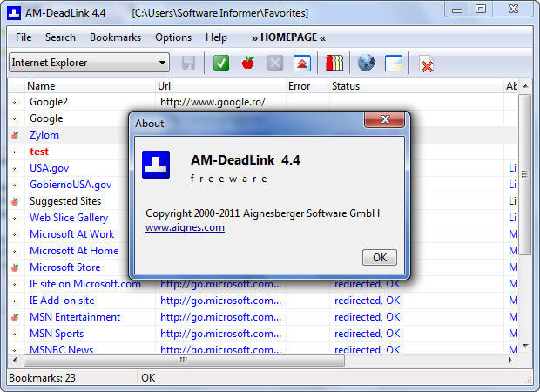
Task: Click the IE Add-on site URL cell
Action: [220, 301]
